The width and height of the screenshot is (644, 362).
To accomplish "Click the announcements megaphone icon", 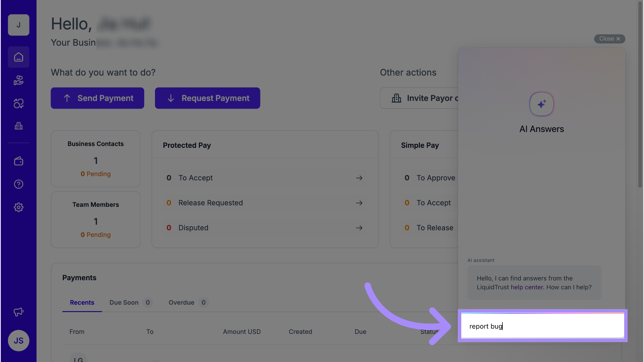I will click(18, 312).
